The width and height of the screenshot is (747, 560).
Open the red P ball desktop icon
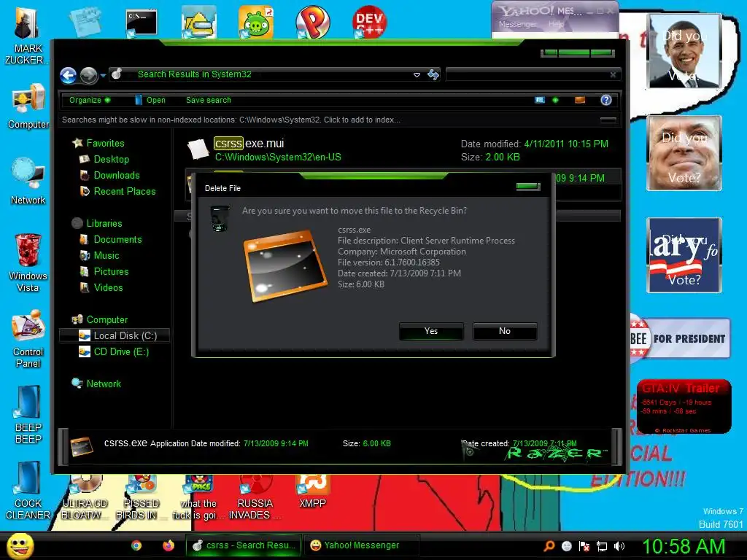[312, 22]
